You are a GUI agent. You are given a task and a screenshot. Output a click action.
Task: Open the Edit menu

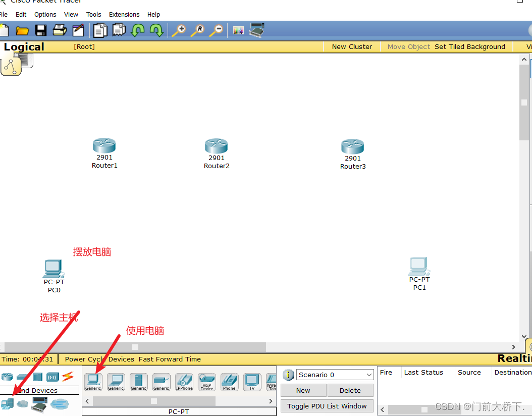tap(21, 15)
